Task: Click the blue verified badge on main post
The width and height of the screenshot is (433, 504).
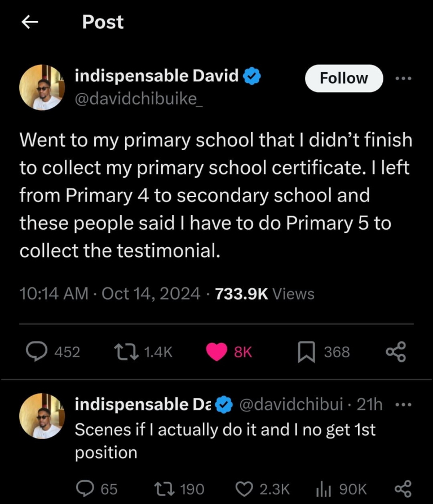Action: tap(251, 76)
